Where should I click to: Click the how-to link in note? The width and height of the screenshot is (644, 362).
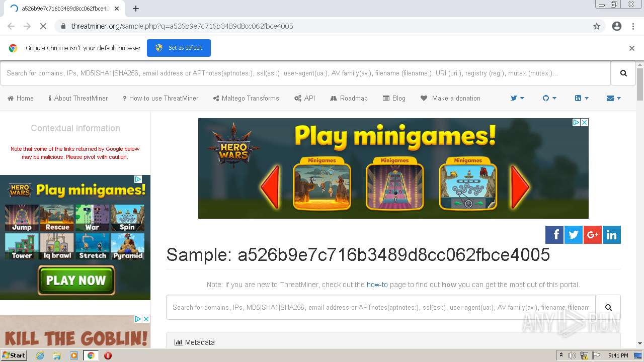click(x=377, y=285)
